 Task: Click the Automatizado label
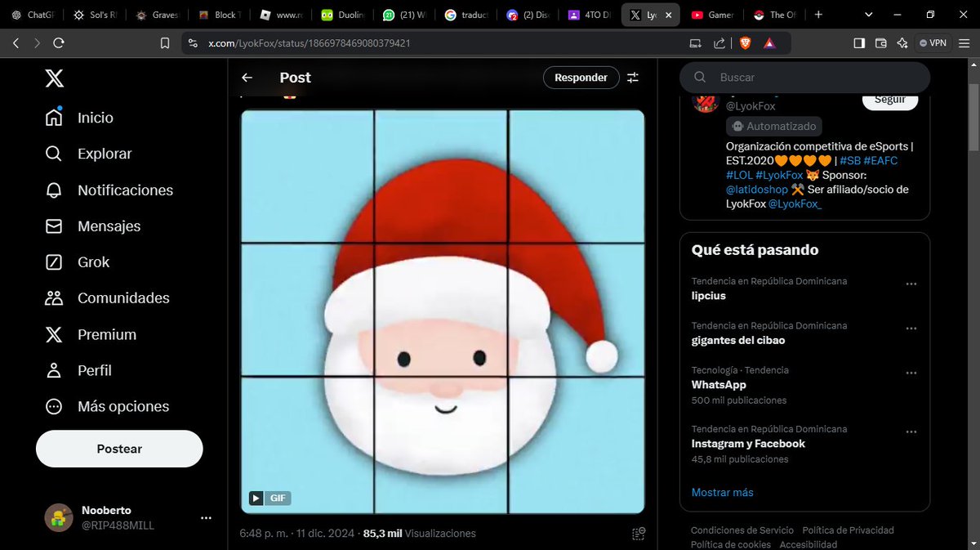[774, 127]
